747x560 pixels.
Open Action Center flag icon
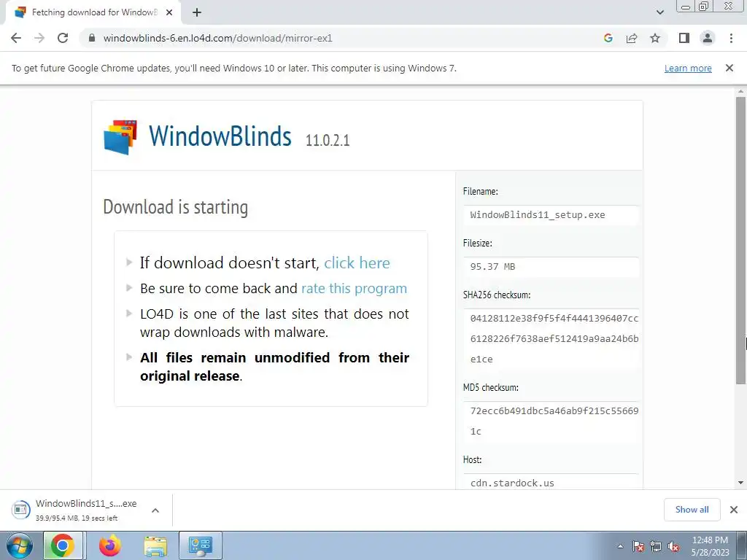[638, 547]
